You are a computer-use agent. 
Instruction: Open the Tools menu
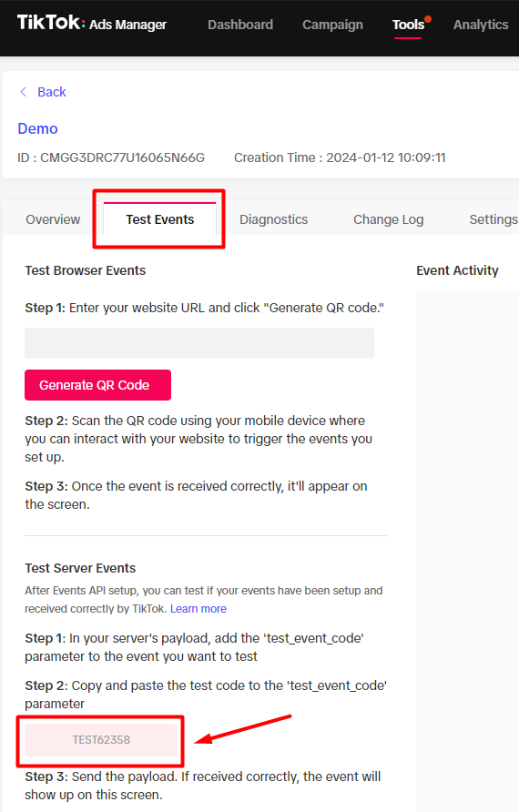[x=408, y=25]
